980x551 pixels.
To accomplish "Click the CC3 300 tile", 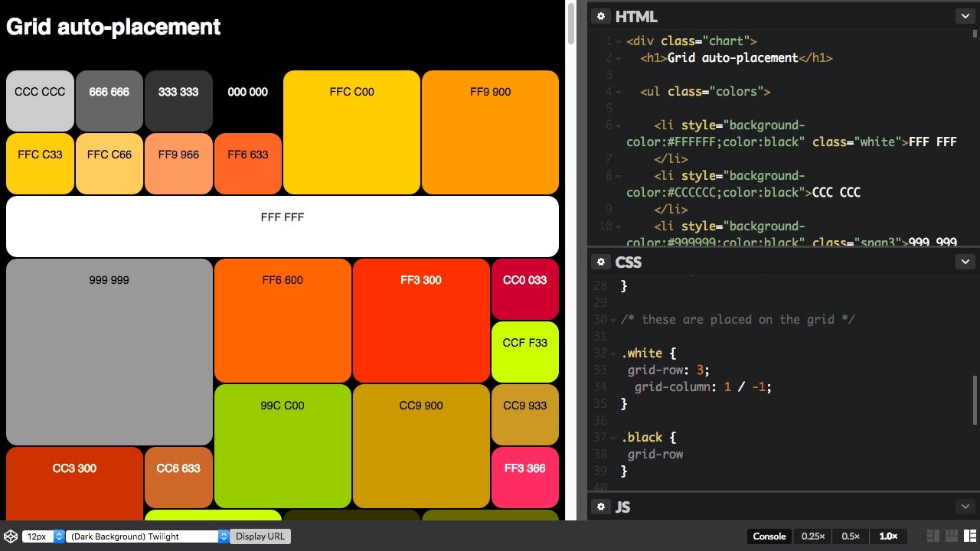I will pyautogui.click(x=74, y=484).
